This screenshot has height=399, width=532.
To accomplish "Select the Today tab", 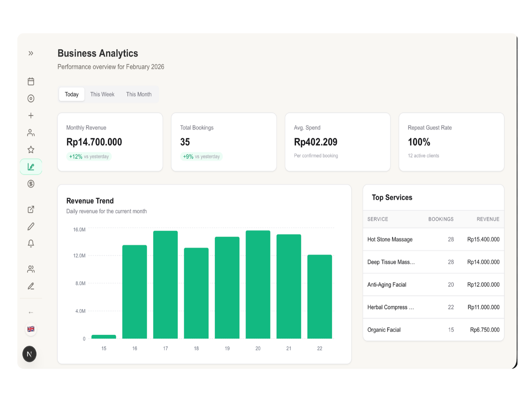I will pyautogui.click(x=72, y=95).
